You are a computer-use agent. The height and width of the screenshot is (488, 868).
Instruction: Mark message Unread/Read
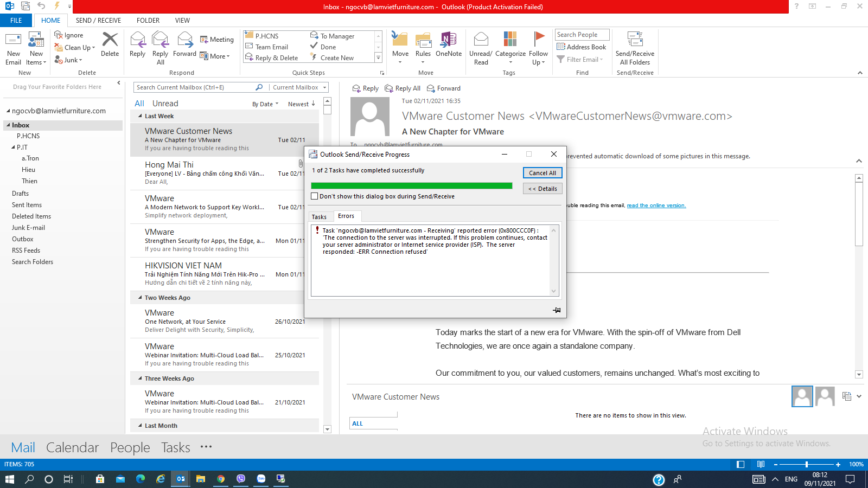(481, 49)
